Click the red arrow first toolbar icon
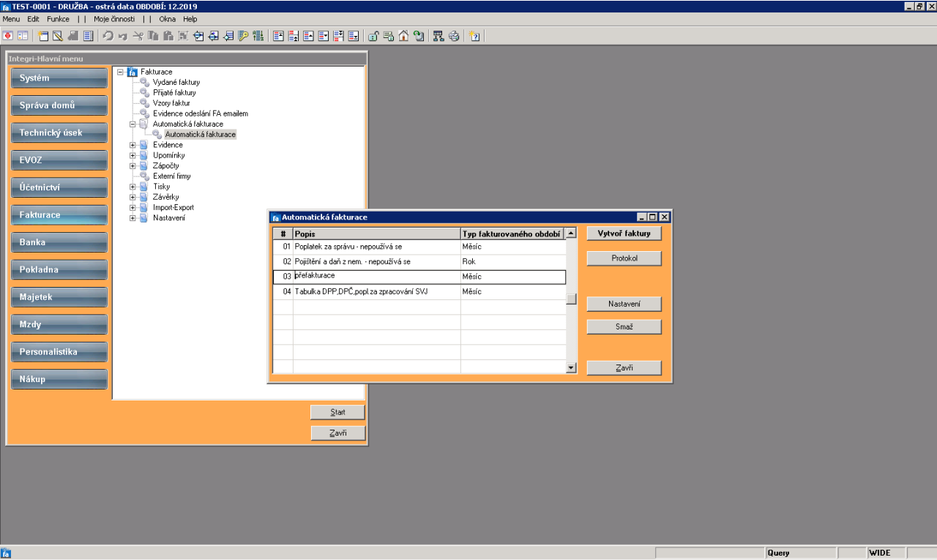The image size is (937, 560). tap(8, 35)
